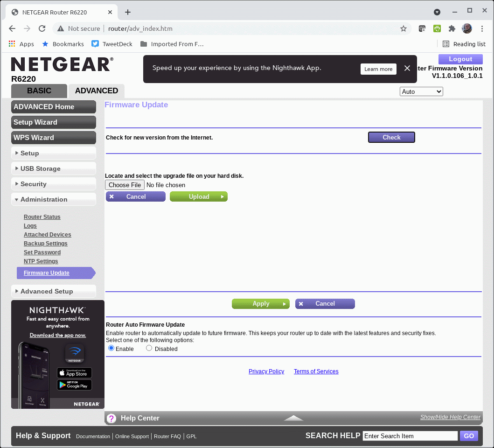
Task: Open the Chrome profile avatar
Action: (467, 28)
